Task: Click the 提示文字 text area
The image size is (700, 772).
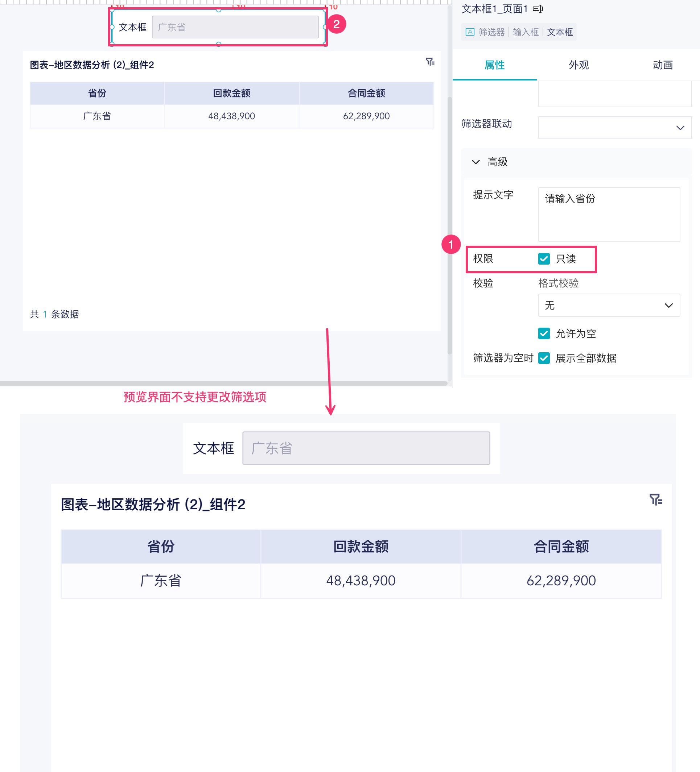Action: (609, 215)
